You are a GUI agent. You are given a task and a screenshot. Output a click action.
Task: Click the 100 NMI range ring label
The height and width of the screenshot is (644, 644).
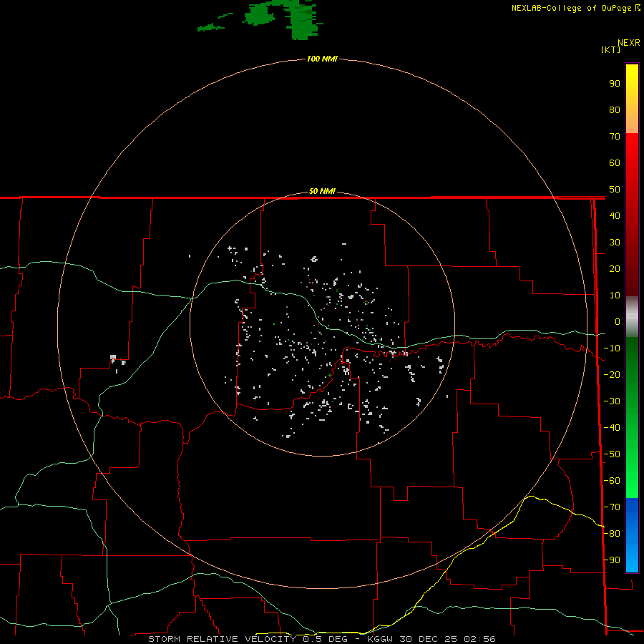(322, 59)
